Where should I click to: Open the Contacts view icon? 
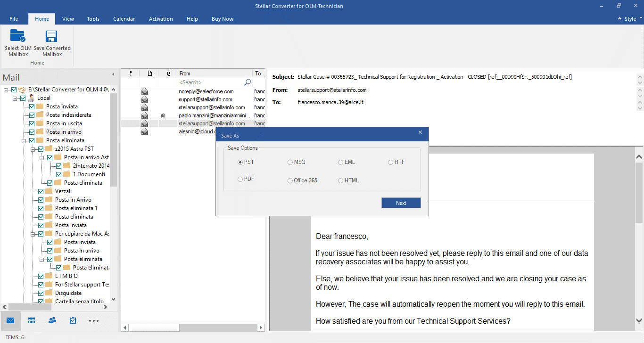pyautogui.click(x=52, y=320)
